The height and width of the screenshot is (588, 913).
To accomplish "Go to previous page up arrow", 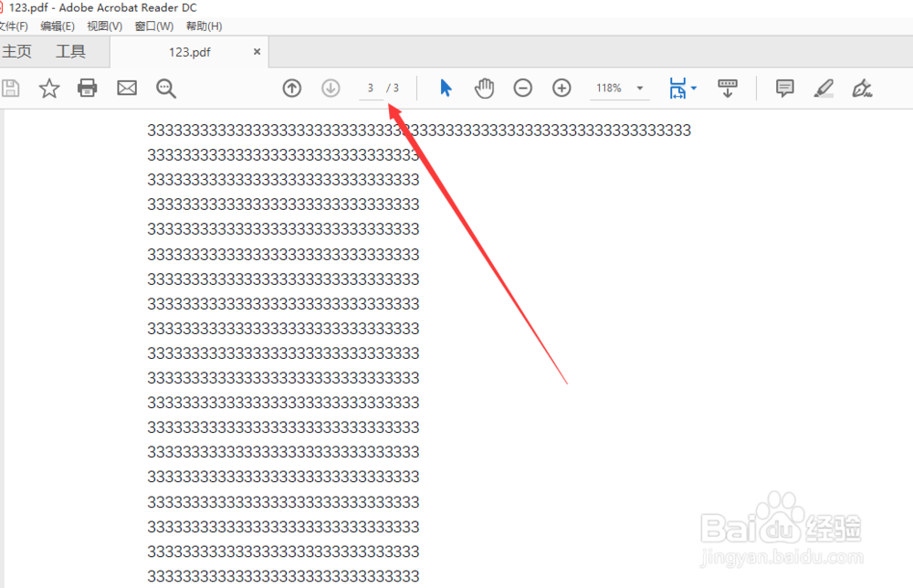I will click(292, 88).
